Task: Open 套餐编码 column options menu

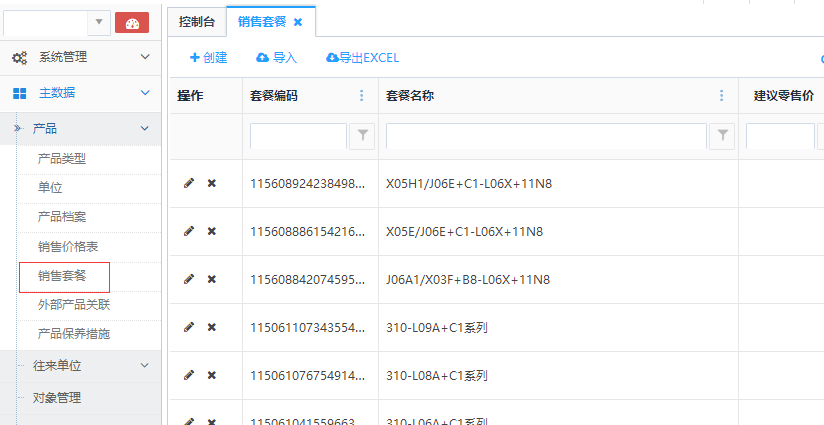Action: [362, 96]
